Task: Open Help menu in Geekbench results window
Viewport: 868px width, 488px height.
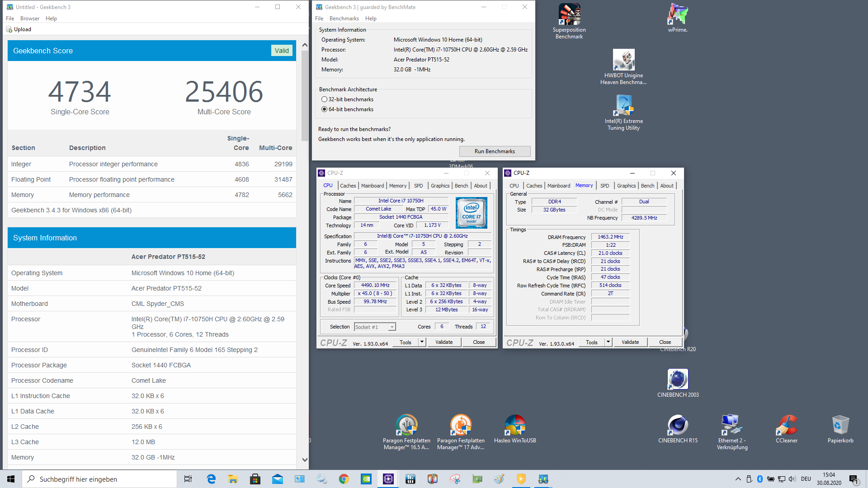Action: tap(51, 19)
